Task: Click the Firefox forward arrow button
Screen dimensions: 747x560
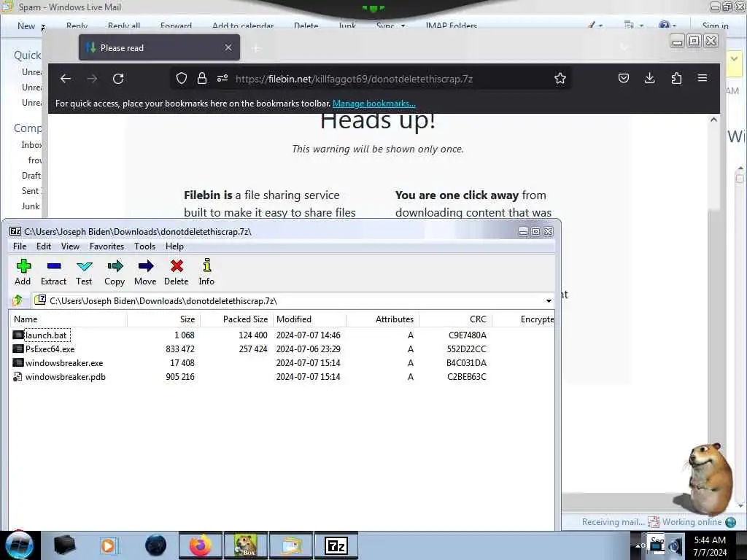Action: [92, 79]
